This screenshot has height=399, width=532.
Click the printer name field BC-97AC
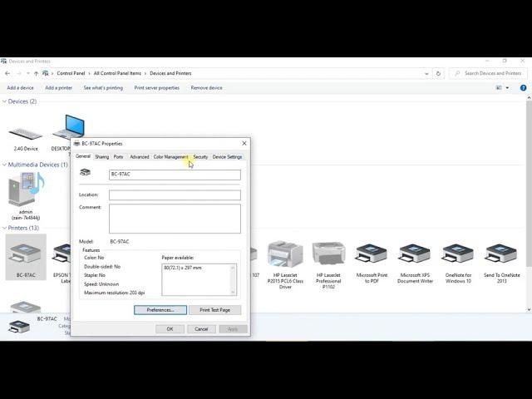175,175
